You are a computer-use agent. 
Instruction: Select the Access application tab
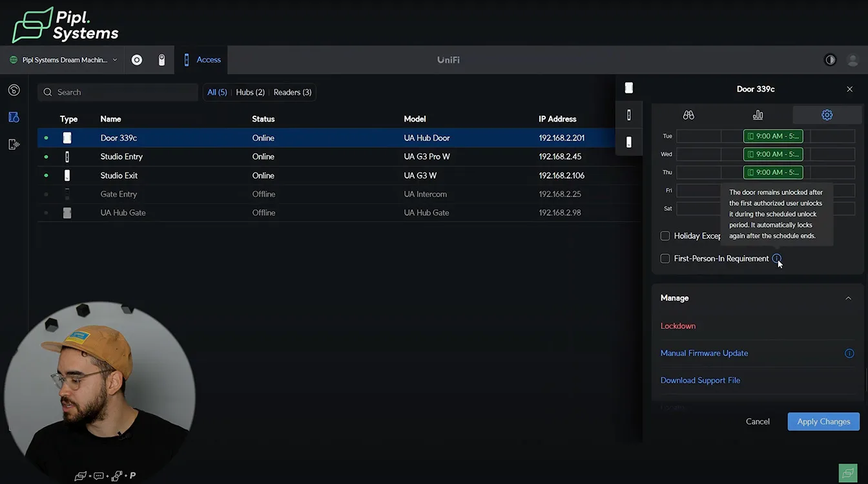pyautogui.click(x=201, y=60)
